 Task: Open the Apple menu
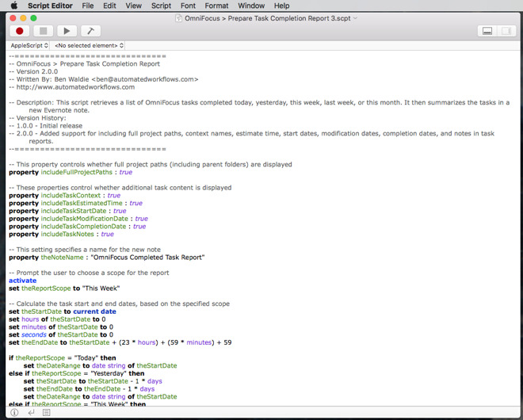coord(14,6)
